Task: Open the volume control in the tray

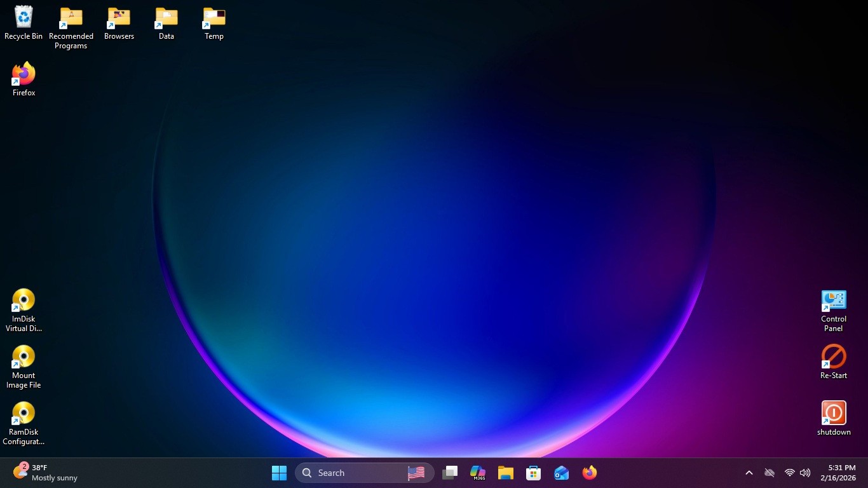Action: [805, 473]
